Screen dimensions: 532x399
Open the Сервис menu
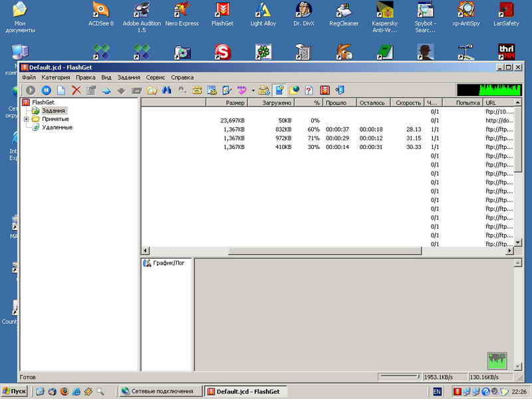[x=155, y=77]
